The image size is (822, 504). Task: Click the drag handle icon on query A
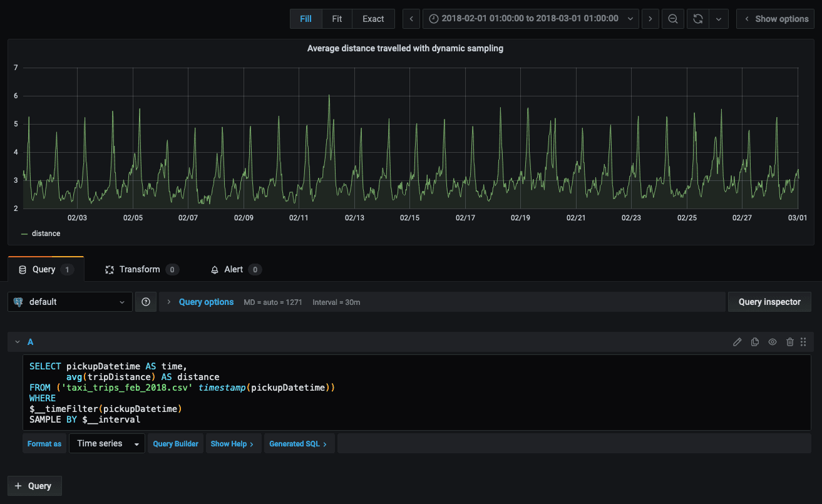(803, 342)
